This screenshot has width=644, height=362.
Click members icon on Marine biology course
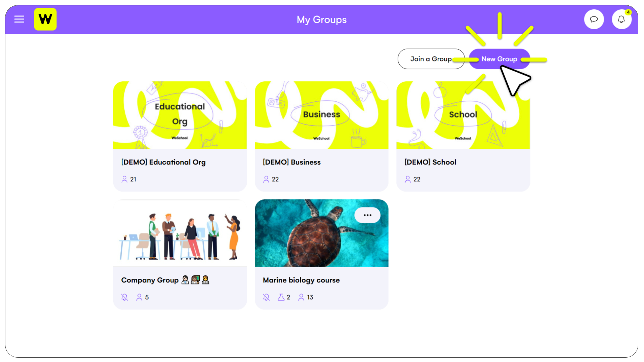301,297
